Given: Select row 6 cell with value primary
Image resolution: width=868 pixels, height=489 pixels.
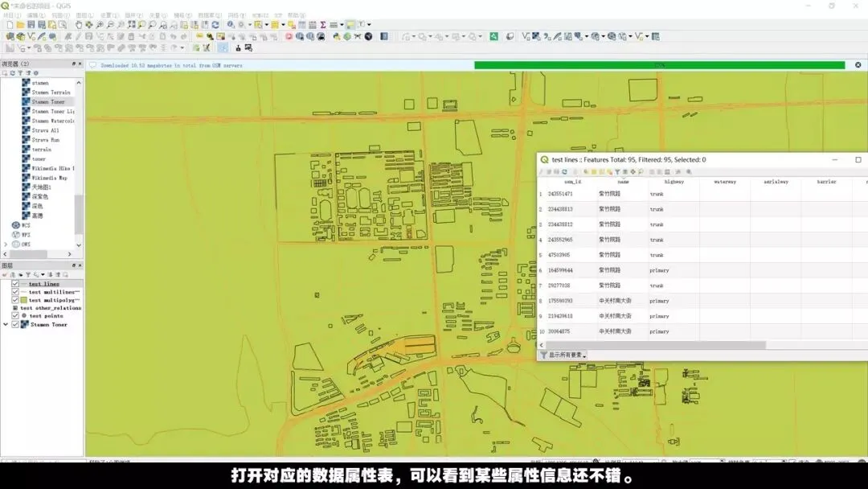Looking at the screenshot, I should 674,270.
